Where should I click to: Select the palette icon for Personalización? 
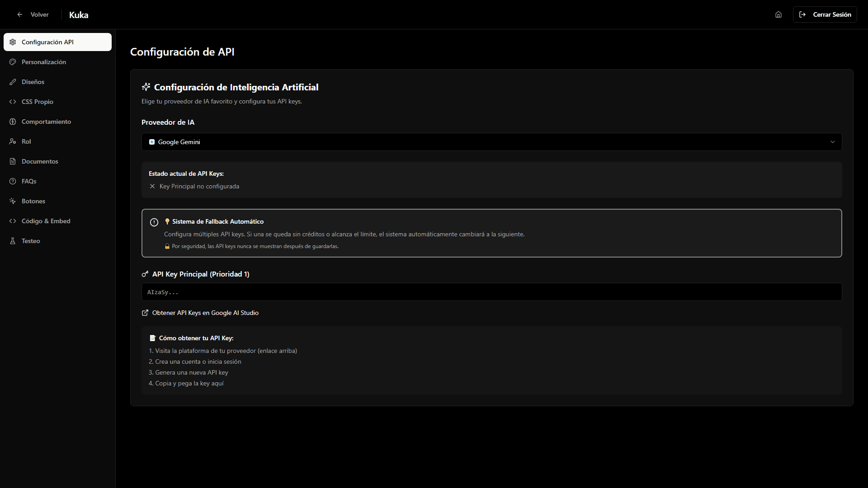click(x=13, y=62)
